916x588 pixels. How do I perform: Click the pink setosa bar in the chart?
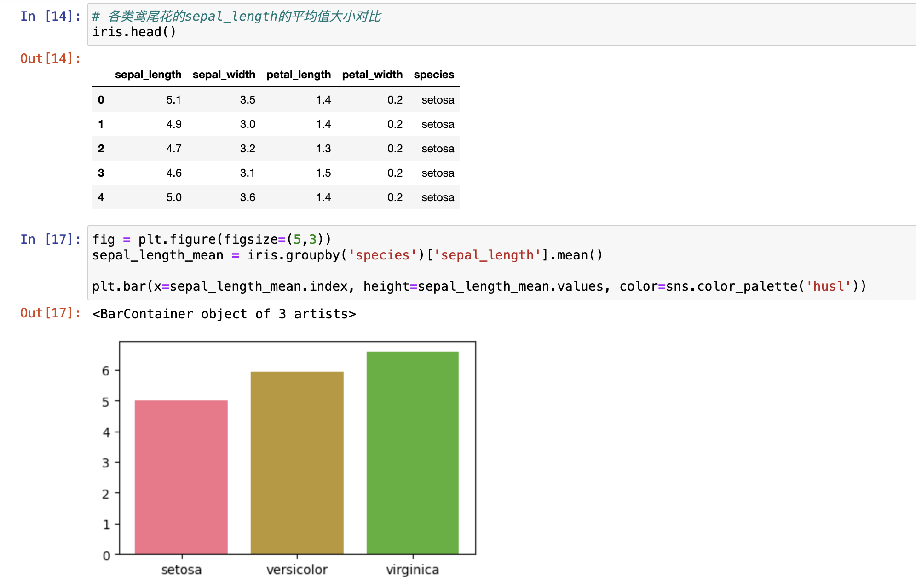tap(181, 477)
